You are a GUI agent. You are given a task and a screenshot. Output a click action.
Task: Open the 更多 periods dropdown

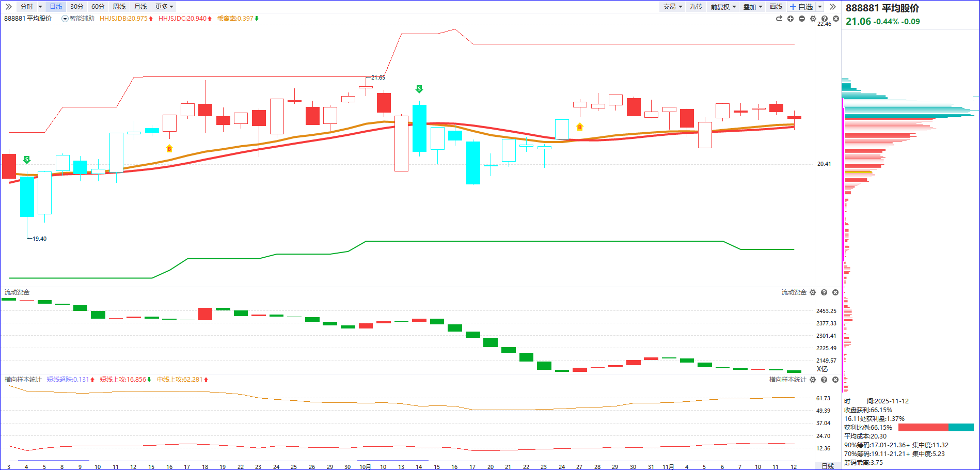pos(164,7)
